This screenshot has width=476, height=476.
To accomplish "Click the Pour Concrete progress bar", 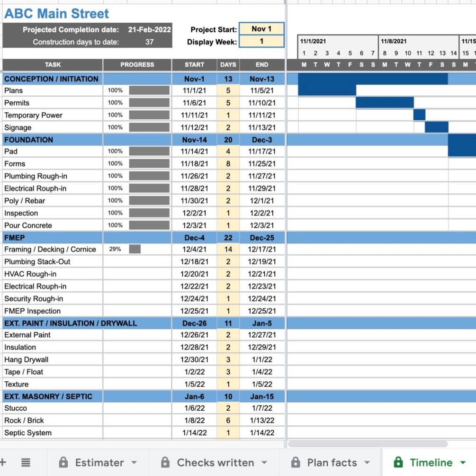I will coord(149,225).
